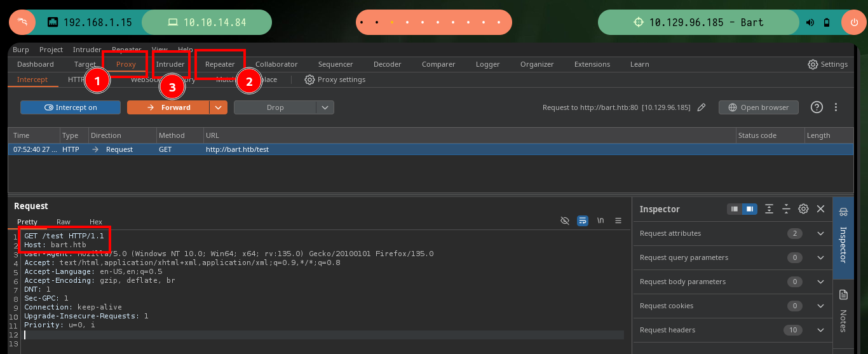
Task: Drop the intercepted request
Action: click(275, 107)
